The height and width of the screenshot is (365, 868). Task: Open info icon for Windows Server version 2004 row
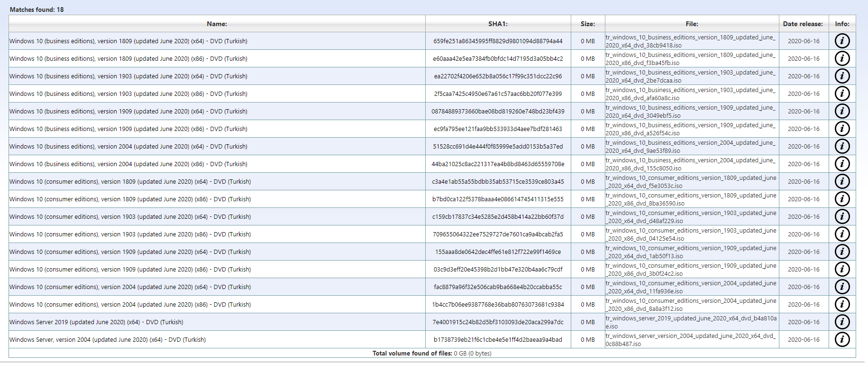click(842, 339)
